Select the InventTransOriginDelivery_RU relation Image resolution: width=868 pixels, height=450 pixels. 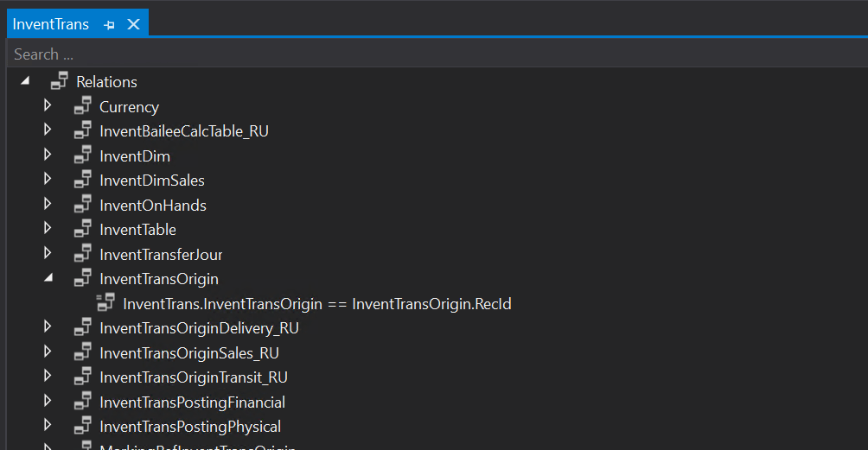click(199, 328)
